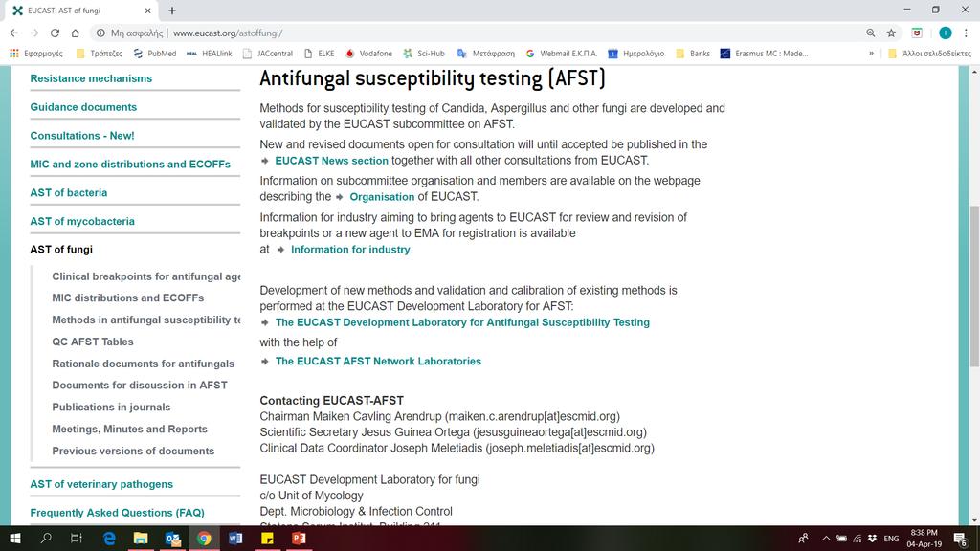Open Publications in journals
The image size is (980, 551).
pos(111,408)
